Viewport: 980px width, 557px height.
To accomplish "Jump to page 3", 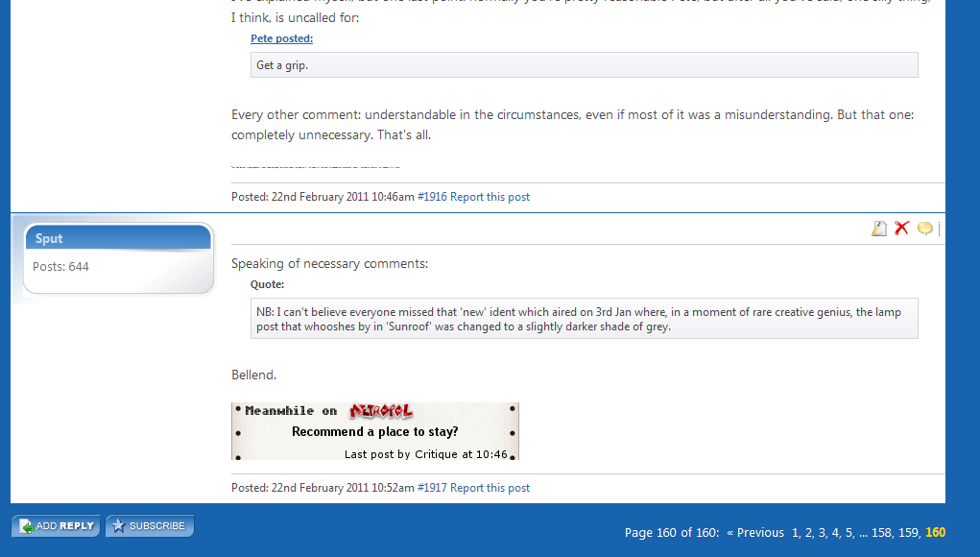I will pos(822,533).
